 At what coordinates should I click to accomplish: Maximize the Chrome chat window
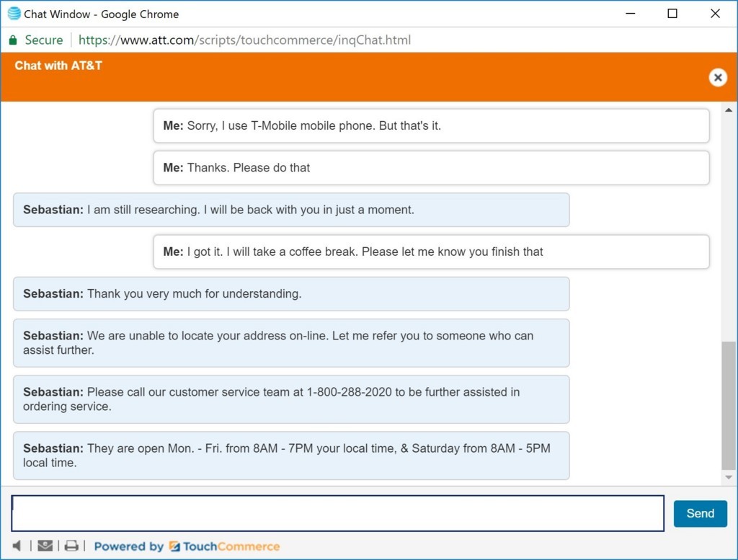672,14
